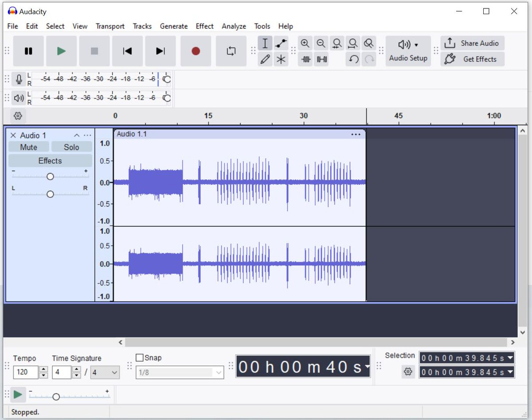Click the Audio 1 gain slider
The width and height of the screenshot is (532, 420).
pos(50,176)
